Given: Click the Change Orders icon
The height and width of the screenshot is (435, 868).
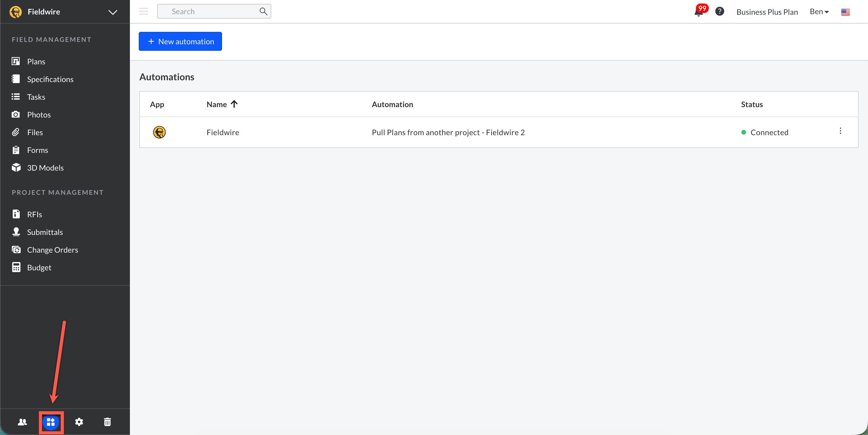Looking at the screenshot, I should click(16, 249).
